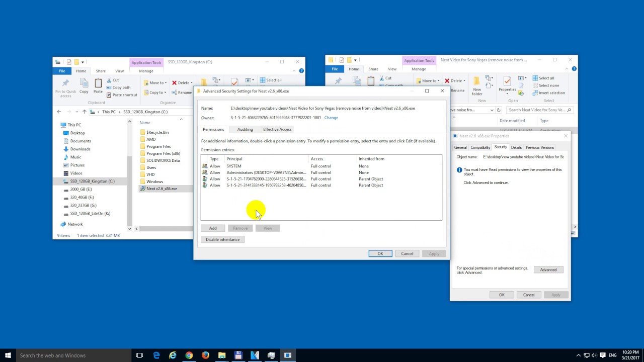The height and width of the screenshot is (362, 644).
Task: Click Select none in Neat Video window ribbon
Action: point(545,85)
